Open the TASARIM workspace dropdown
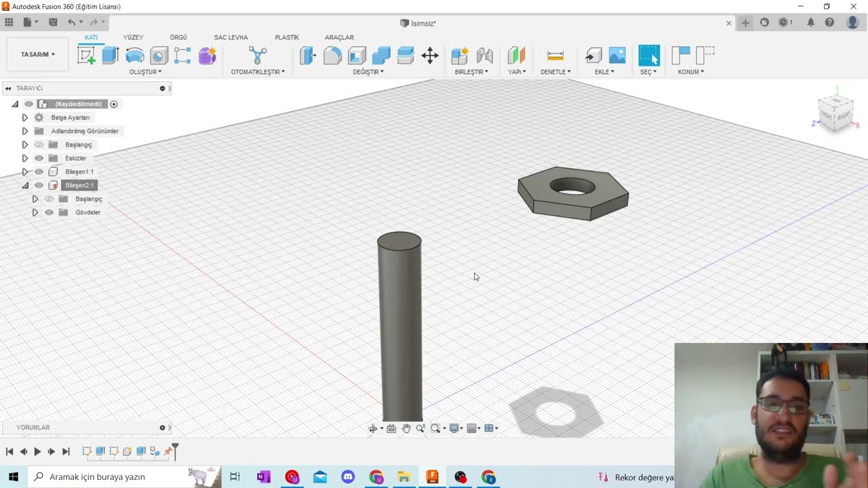This screenshot has height=488, width=868. click(37, 54)
